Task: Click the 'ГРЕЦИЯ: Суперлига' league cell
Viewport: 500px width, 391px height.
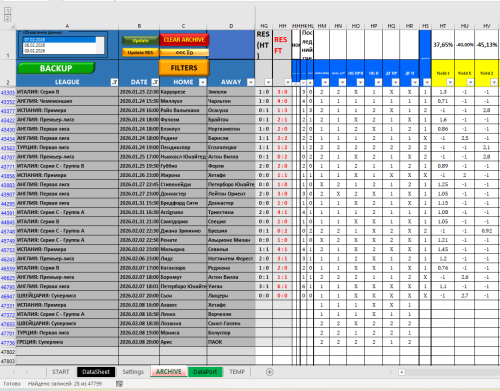Action: coord(67,342)
